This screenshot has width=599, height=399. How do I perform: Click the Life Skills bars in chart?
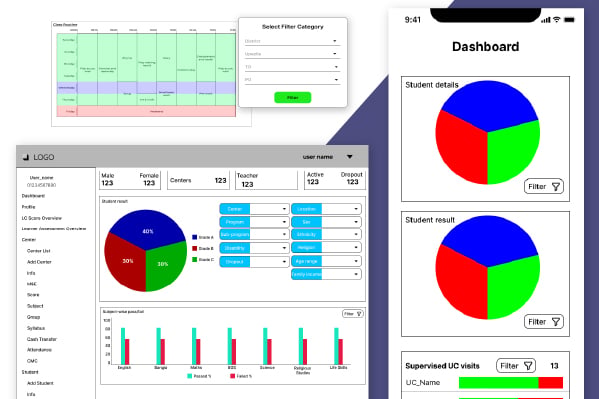click(x=338, y=346)
